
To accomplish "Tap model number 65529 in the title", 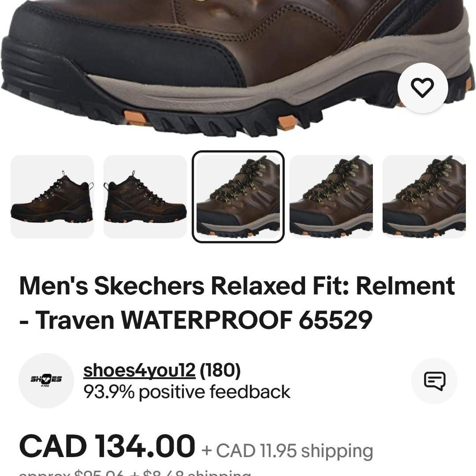I will [x=335, y=320].
